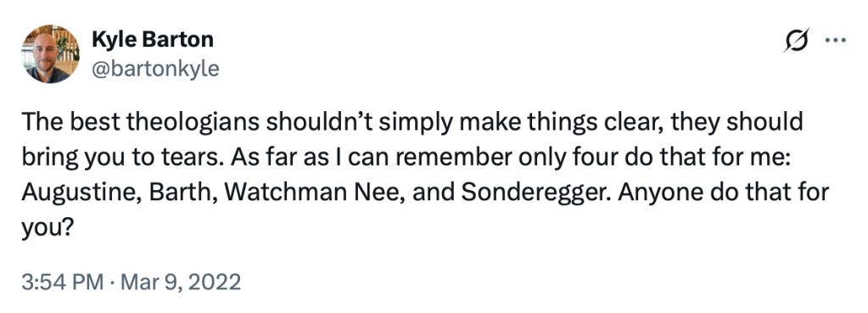Click the Mar 9, 2022 date
The width and height of the screenshot is (868, 313).
pos(181,282)
